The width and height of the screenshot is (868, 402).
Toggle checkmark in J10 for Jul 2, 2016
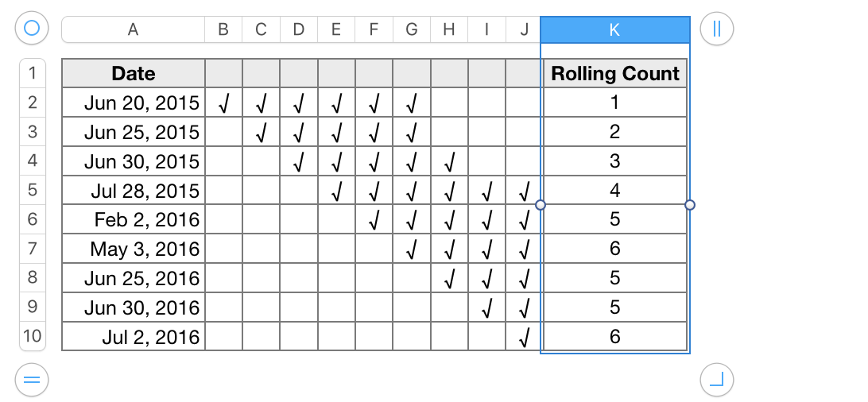tap(523, 336)
